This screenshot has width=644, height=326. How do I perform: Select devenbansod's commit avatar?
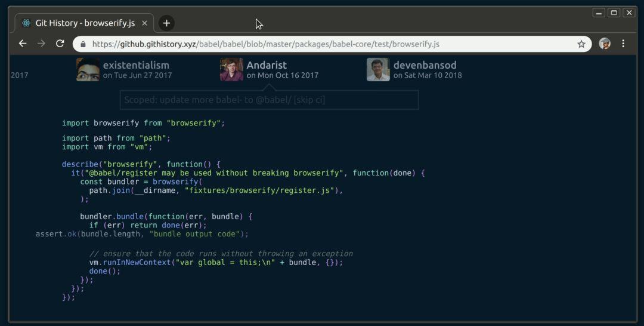click(378, 69)
